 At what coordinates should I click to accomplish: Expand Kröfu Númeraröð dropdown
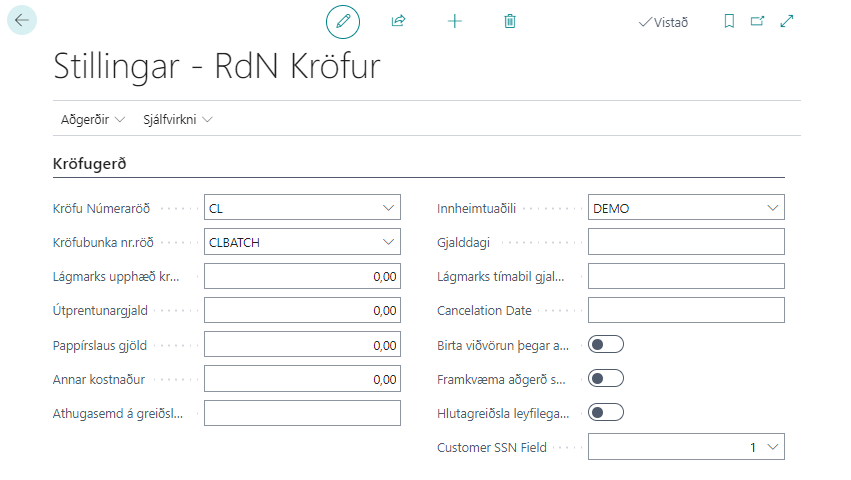click(388, 208)
